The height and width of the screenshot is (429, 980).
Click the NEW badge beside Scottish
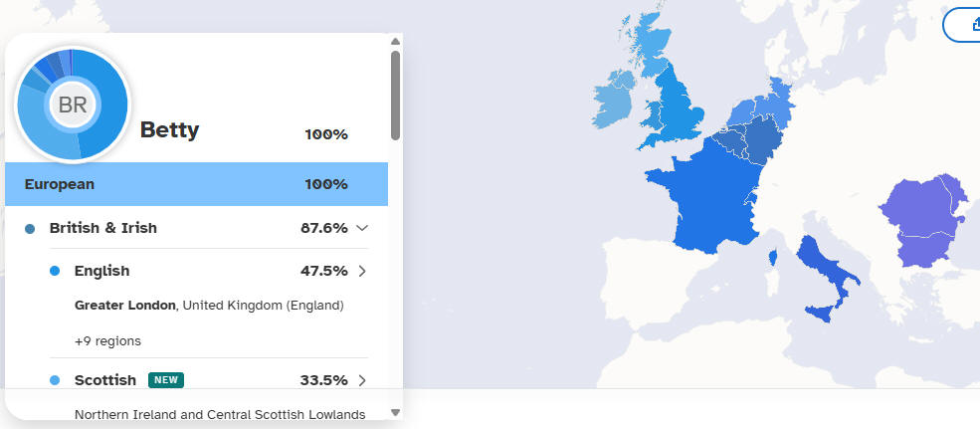pyautogui.click(x=166, y=380)
